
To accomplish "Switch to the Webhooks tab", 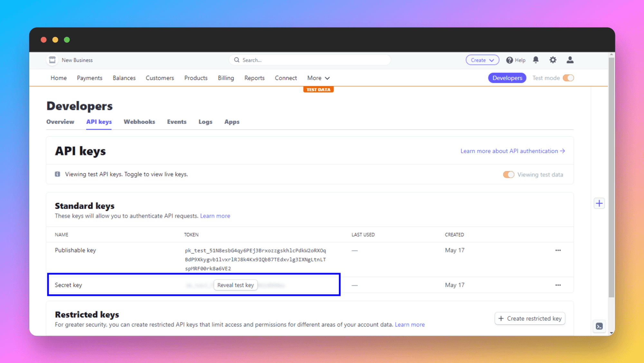I will (139, 122).
